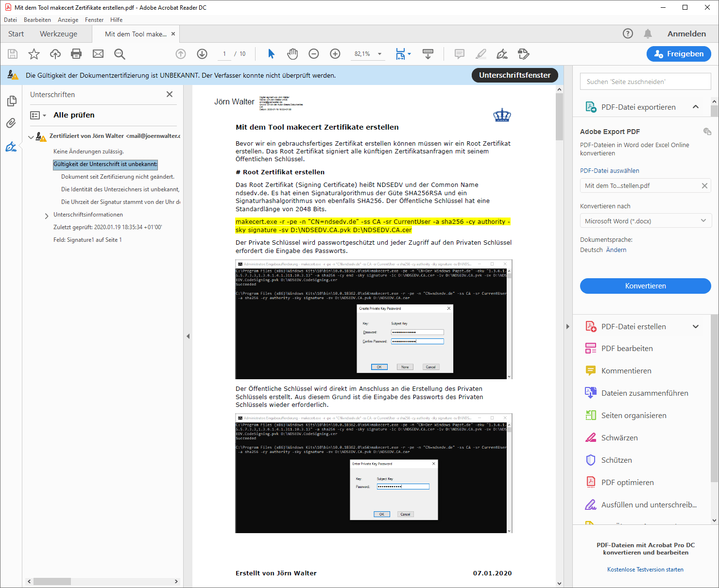Click the Print icon in toolbar
This screenshot has width=719, height=588.
[x=76, y=54]
